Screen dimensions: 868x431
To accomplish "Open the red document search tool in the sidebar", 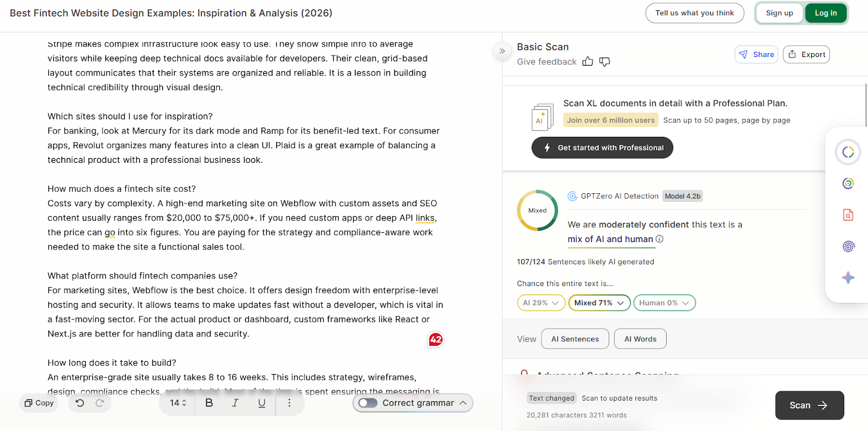I will [x=848, y=215].
